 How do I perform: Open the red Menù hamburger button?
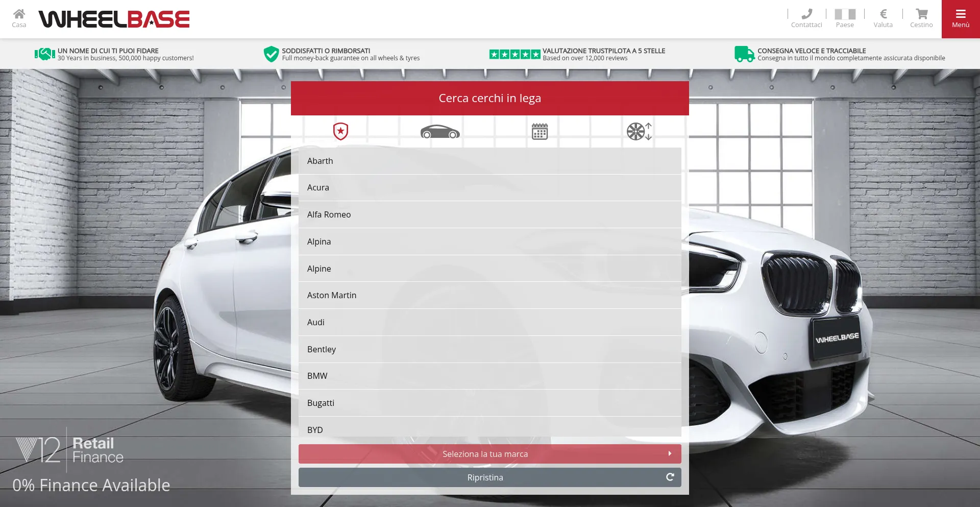pyautogui.click(x=961, y=19)
